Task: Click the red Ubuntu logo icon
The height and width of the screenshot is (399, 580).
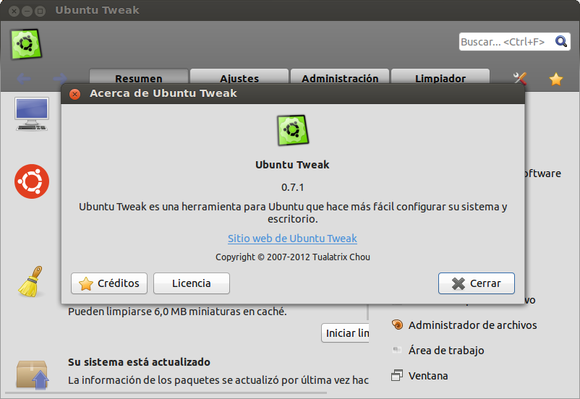Action: [x=32, y=182]
